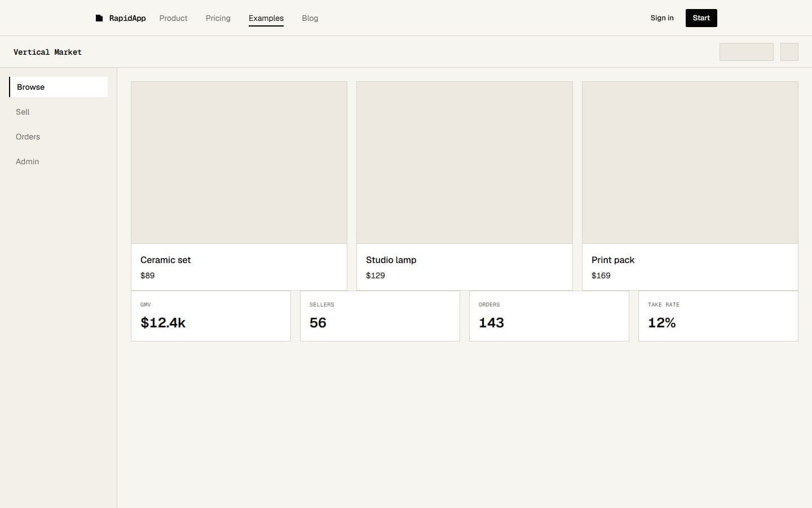Click the $129 price

click(x=376, y=275)
